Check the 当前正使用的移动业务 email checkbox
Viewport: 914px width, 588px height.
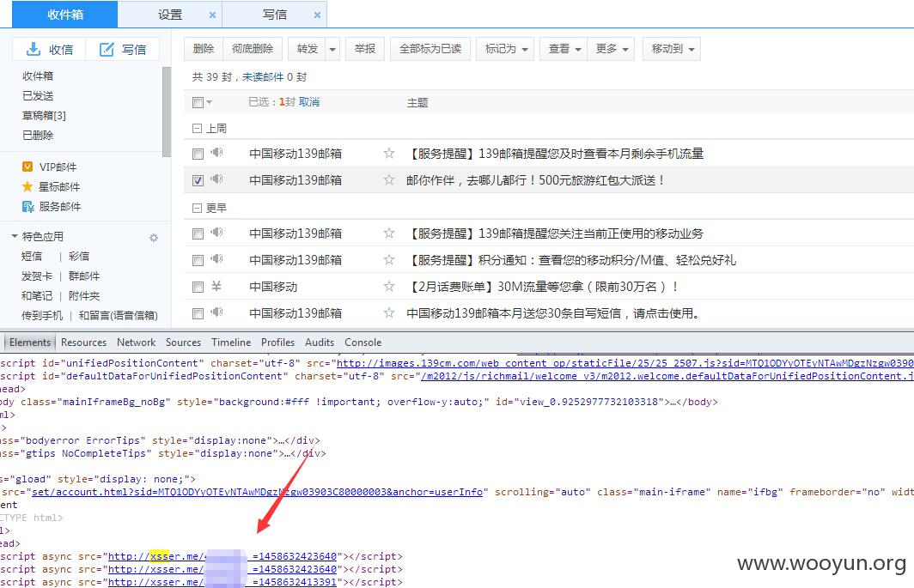(x=198, y=233)
